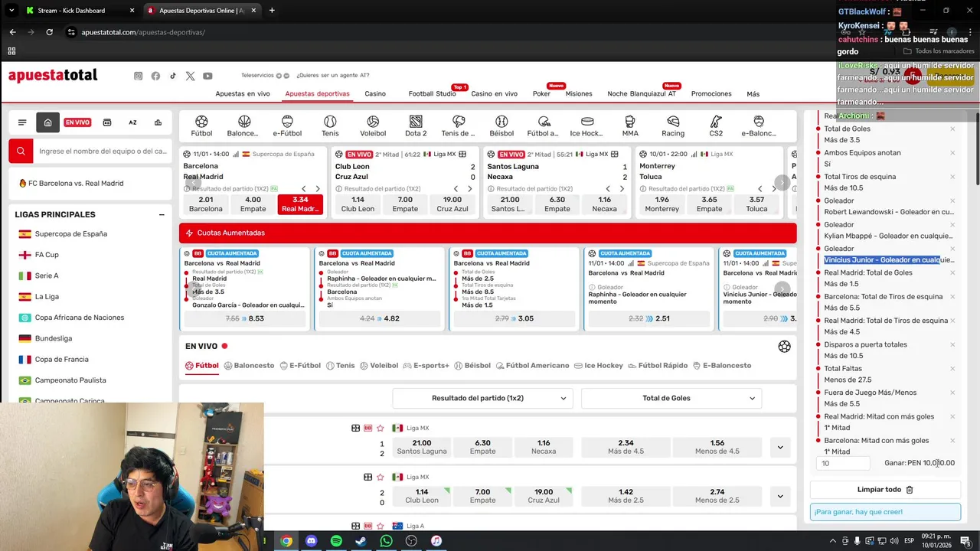980x551 pixels.
Task: Click the trash icon on Limpiar todo
Action: [910, 490]
